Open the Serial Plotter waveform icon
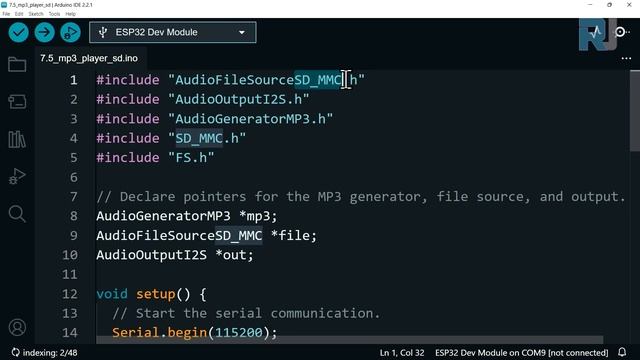The width and height of the screenshot is (640, 360). 595,32
